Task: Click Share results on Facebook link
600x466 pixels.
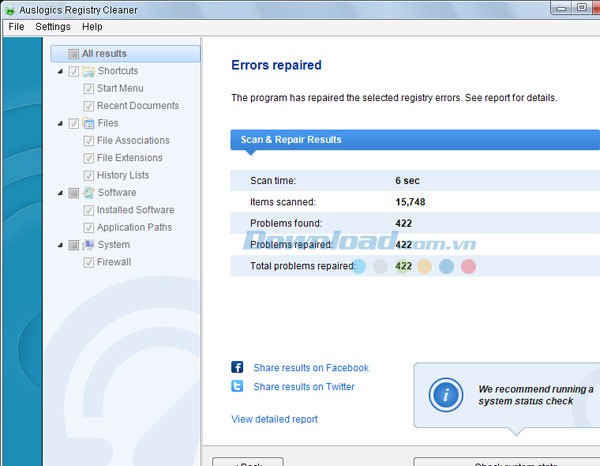Action: coord(311,368)
